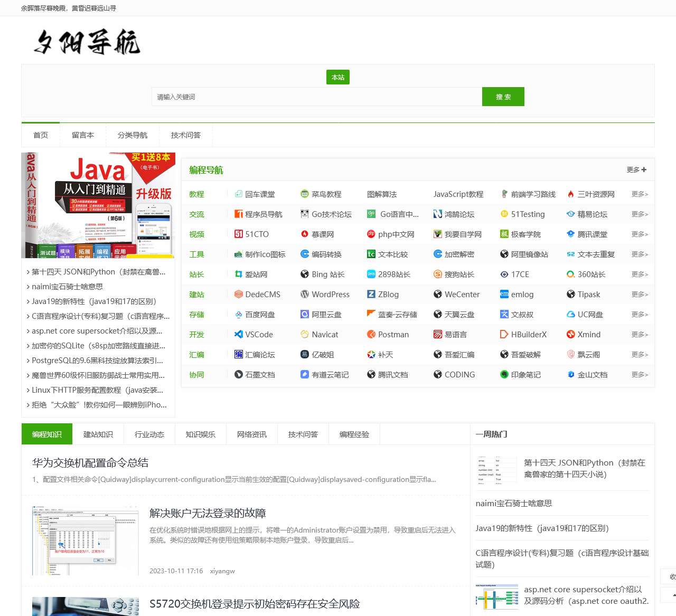
Task: Click the 前端学习路线 icon
Action: pyautogui.click(x=504, y=194)
